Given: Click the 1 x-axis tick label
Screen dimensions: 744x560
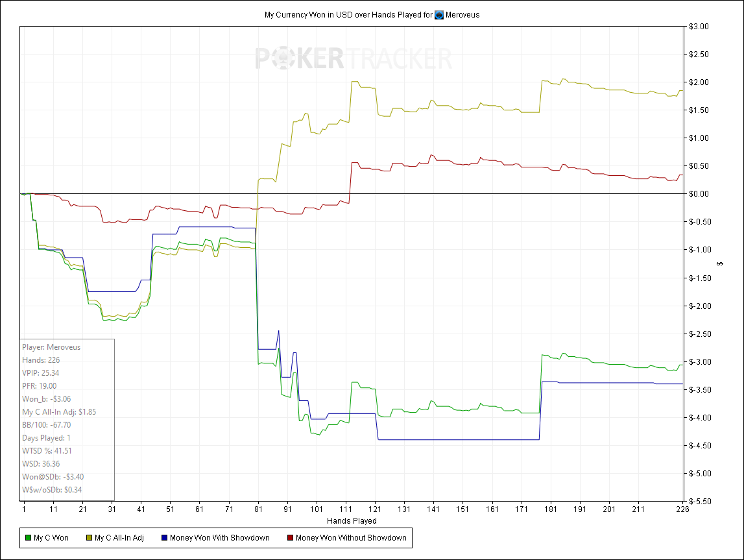Looking at the screenshot, I should point(24,509).
